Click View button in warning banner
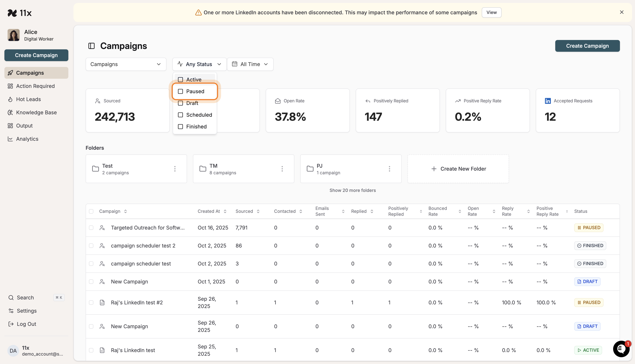 [x=491, y=12]
